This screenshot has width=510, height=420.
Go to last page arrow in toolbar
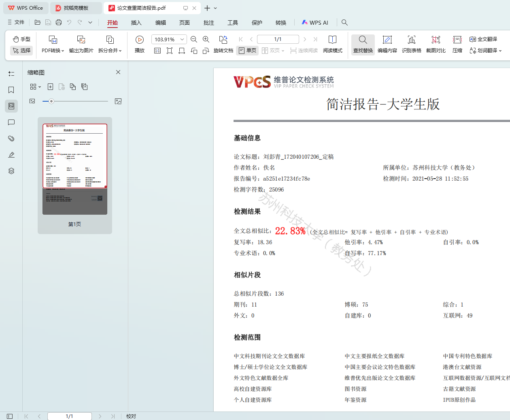[315, 39]
